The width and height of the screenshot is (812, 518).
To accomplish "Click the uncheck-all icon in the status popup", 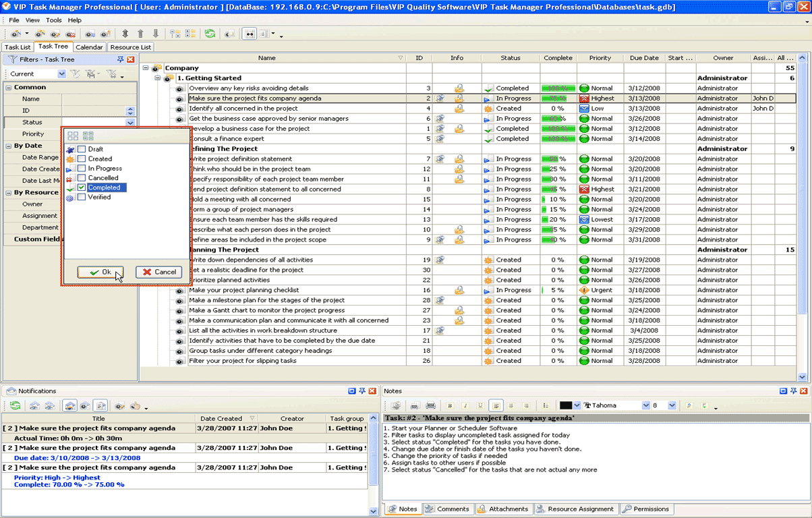I will pos(72,136).
